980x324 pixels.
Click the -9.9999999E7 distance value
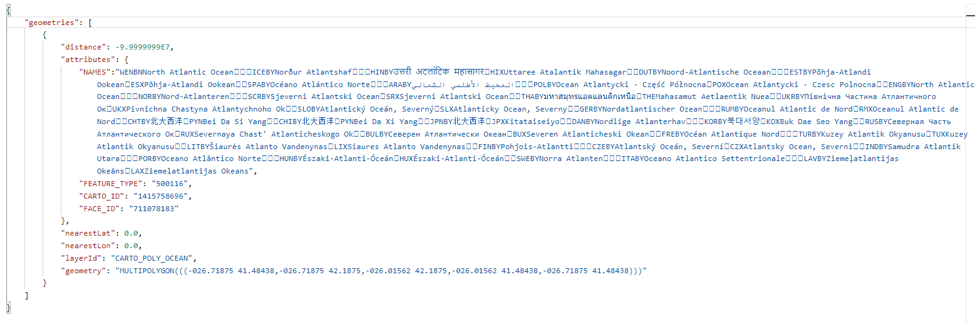145,47
